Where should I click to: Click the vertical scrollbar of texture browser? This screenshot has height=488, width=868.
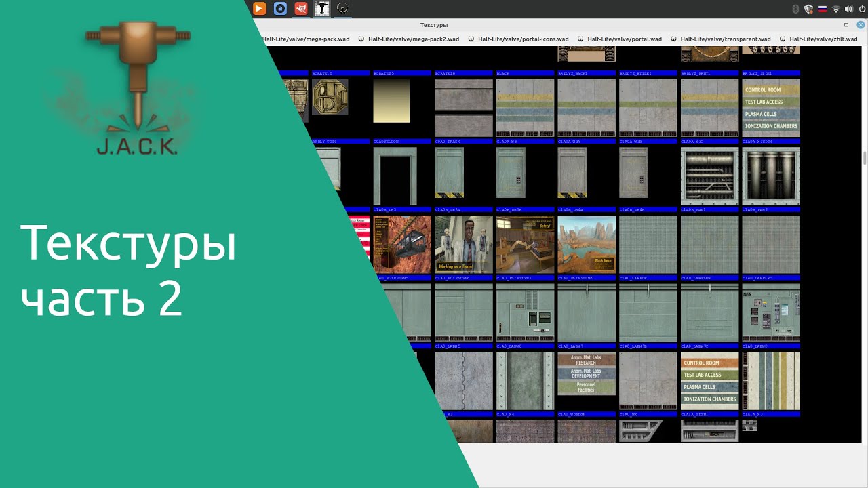tap(864, 158)
